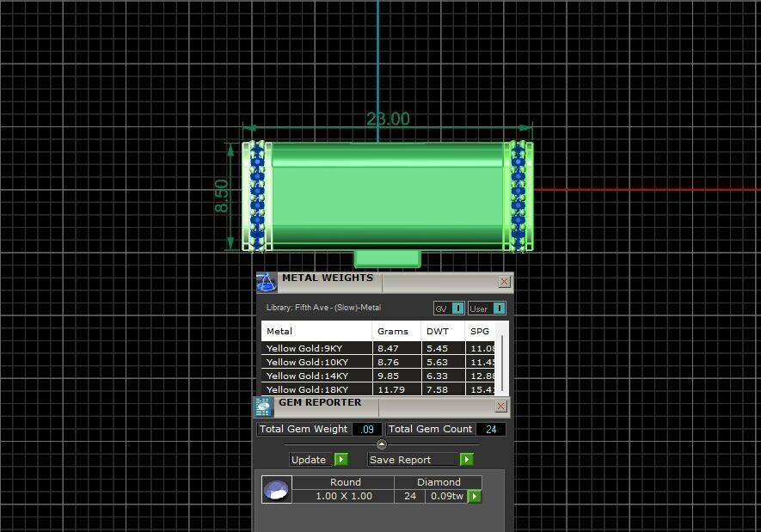Click the 8.50 height dimension label

click(x=221, y=196)
